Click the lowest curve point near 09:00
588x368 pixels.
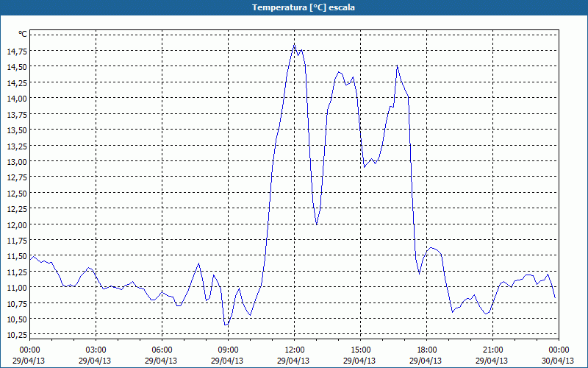[x=226, y=325]
